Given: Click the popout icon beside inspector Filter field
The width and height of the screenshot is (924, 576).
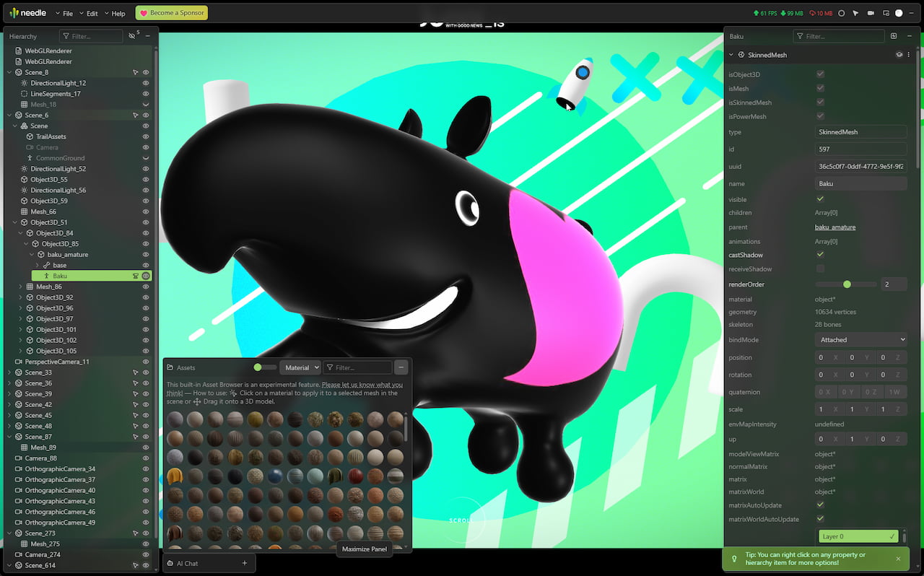Looking at the screenshot, I should tap(894, 35).
